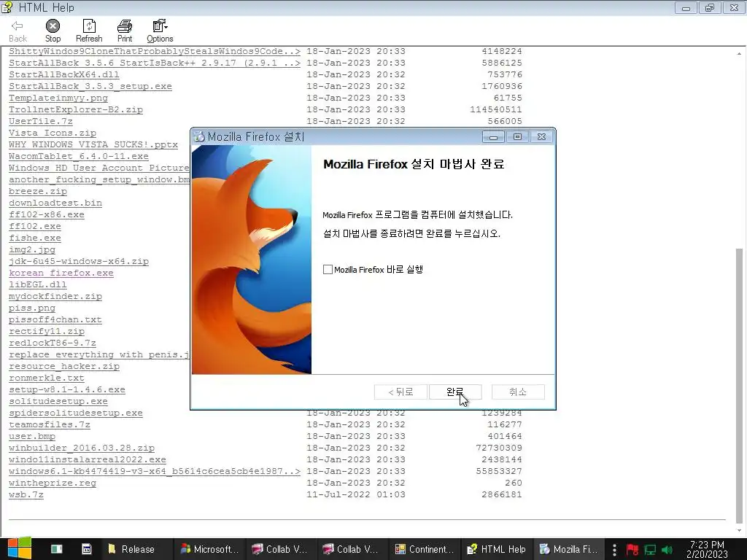The height and width of the screenshot is (560, 747).
Task: Click the 완료 (Finish) button
Action: (x=455, y=392)
